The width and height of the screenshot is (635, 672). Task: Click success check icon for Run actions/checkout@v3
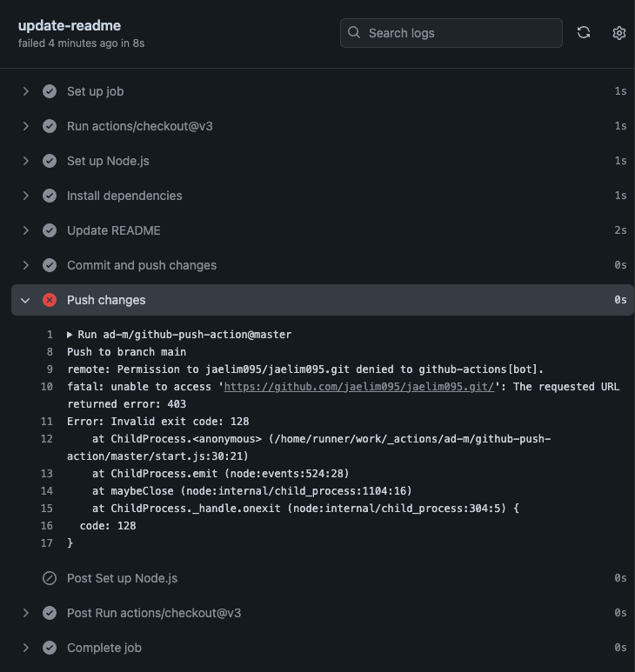(50, 126)
